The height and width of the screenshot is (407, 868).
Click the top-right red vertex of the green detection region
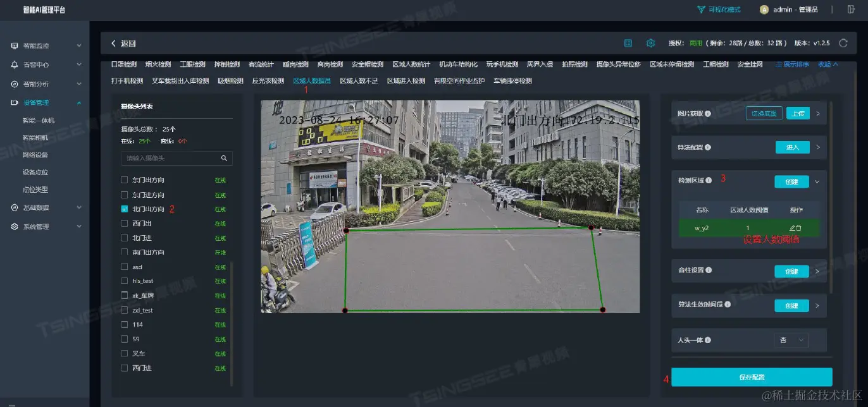click(x=591, y=228)
